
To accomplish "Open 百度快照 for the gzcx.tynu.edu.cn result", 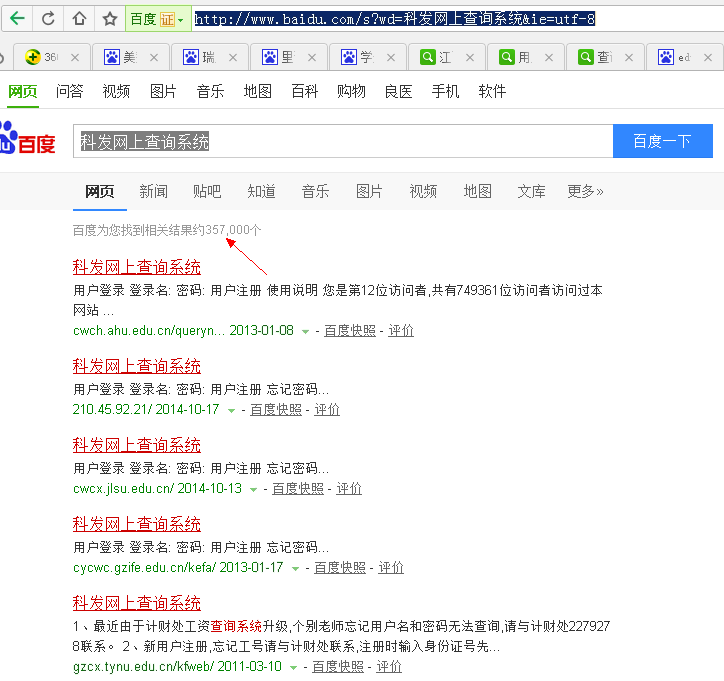I will point(338,666).
